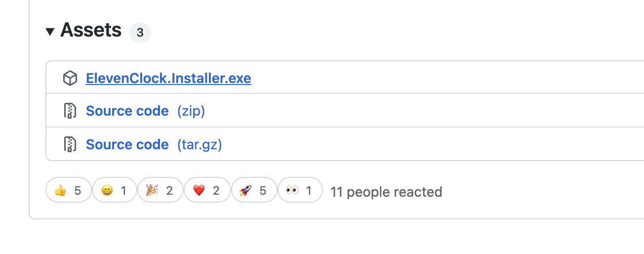Toggle the eyes reaction
The image size is (644, 254).
tap(300, 190)
